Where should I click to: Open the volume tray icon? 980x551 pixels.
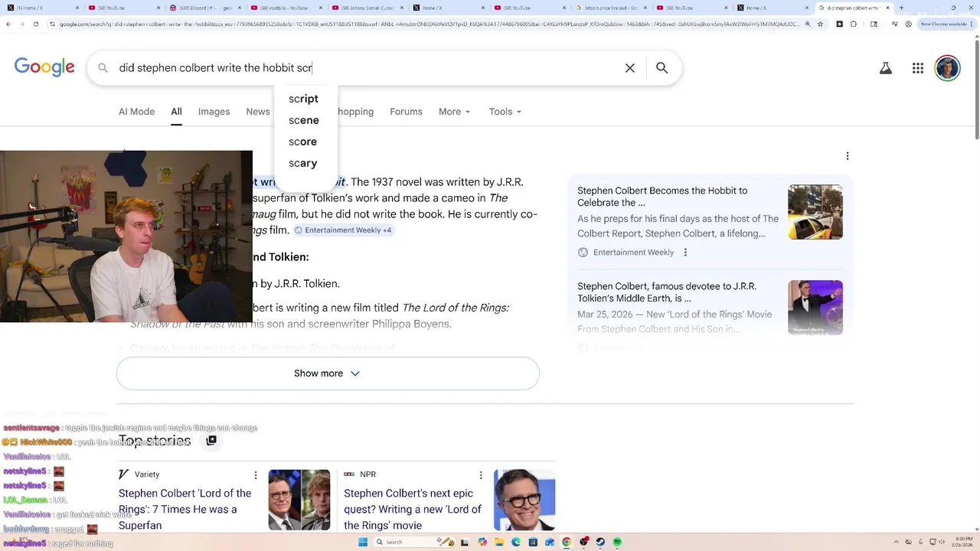pos(942,542)
